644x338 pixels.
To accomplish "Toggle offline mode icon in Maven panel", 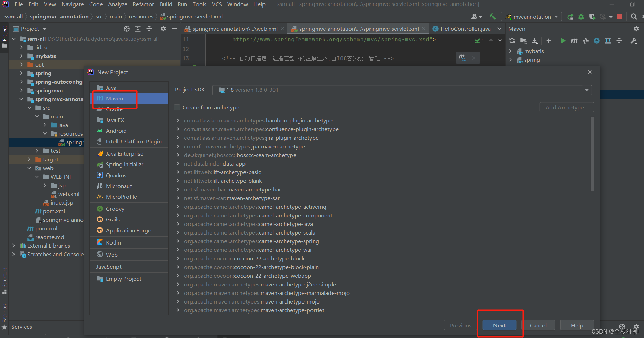I will point(586,41).
